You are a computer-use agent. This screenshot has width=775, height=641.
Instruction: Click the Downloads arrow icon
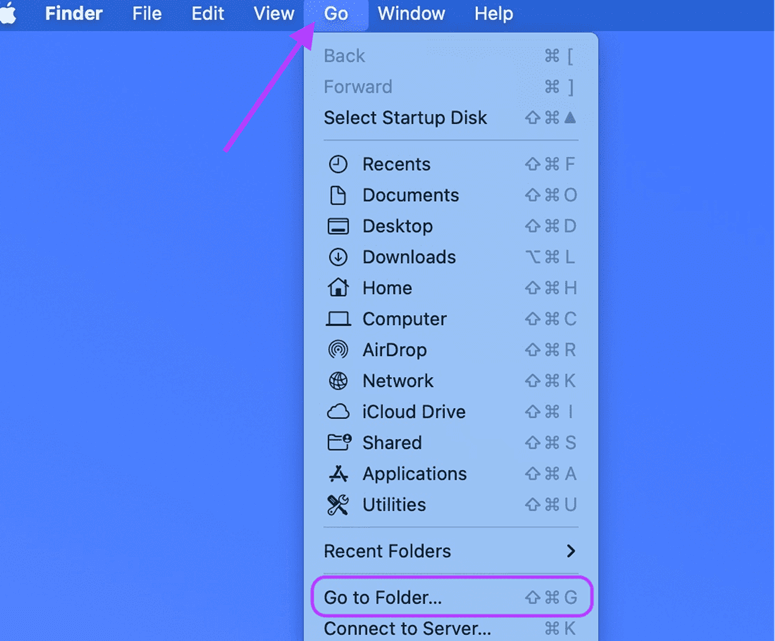tap(338, 258)
